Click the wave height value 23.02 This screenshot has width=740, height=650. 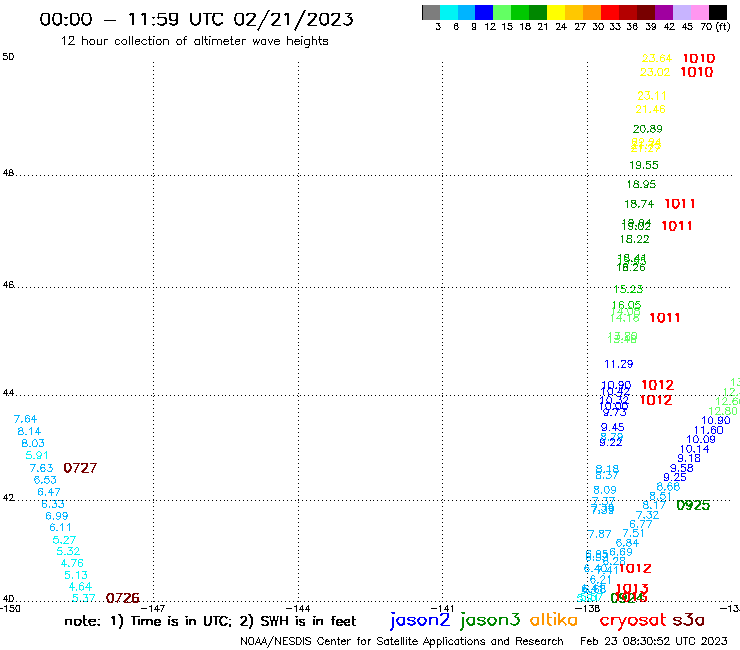pos(655,72)
